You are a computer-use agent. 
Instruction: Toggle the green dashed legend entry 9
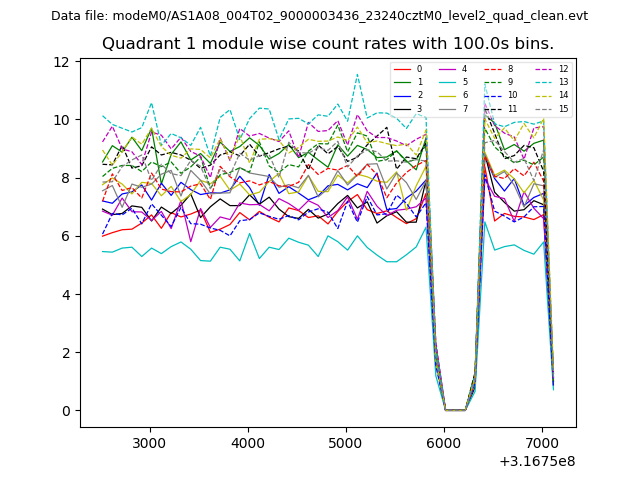[x=492, y=82]
